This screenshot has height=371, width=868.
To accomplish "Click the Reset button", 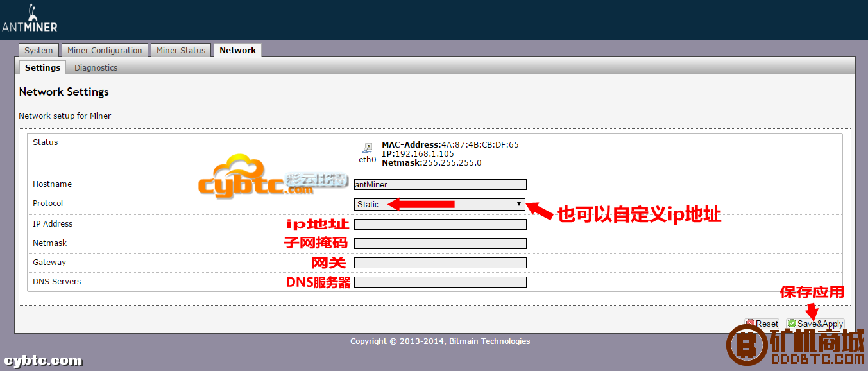I will (x=762, y=324).
